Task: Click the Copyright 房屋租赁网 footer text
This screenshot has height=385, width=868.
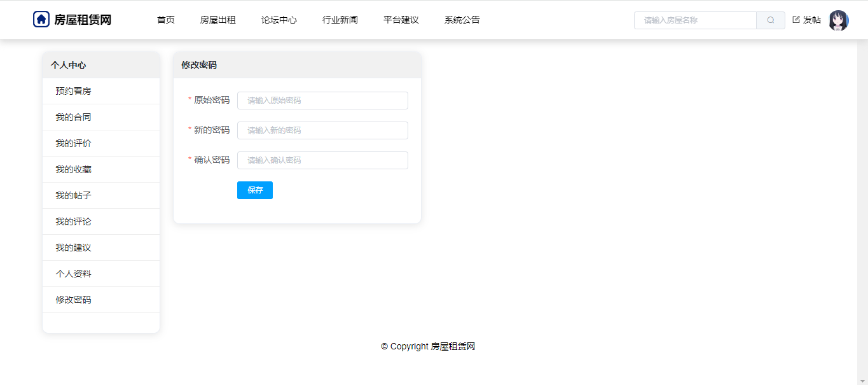Action: [428, 346]
